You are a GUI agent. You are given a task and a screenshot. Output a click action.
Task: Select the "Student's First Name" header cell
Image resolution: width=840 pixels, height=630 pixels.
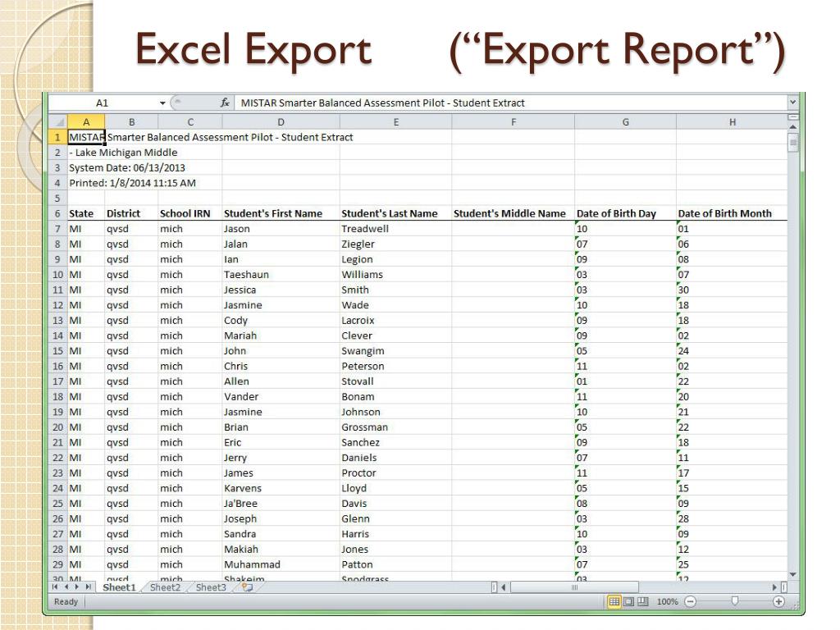[281, 213]
